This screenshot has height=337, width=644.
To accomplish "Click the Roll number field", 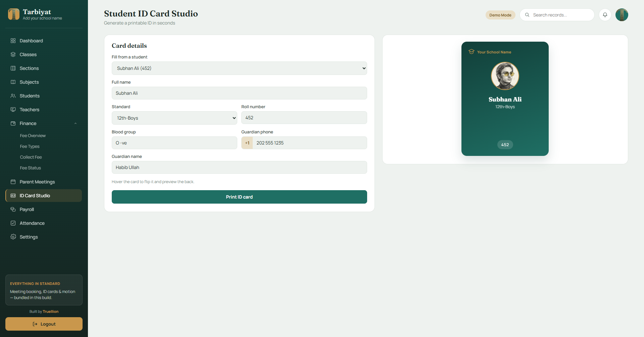I will coord(304,118).
